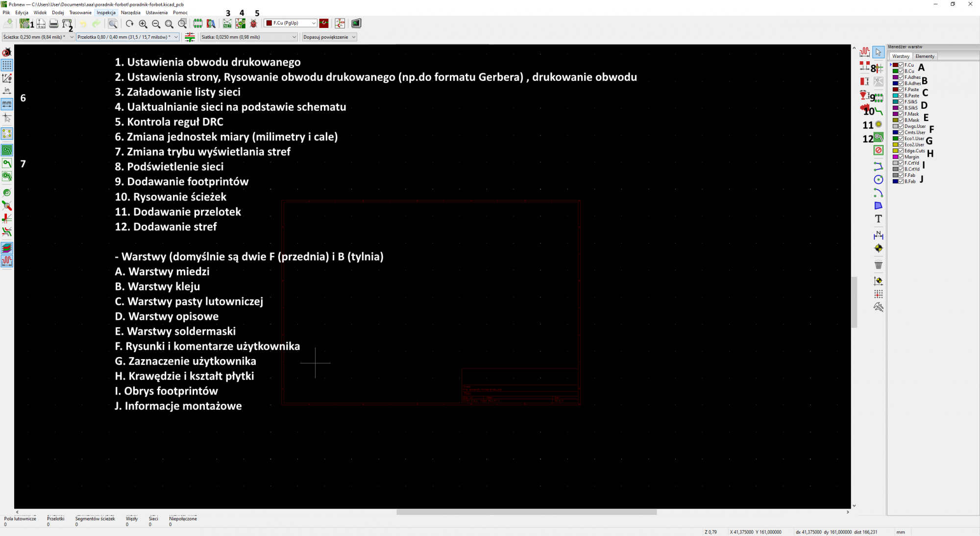Select keepout area tool
The width and height of the screenshot is (980, 536).
point(879,150)
